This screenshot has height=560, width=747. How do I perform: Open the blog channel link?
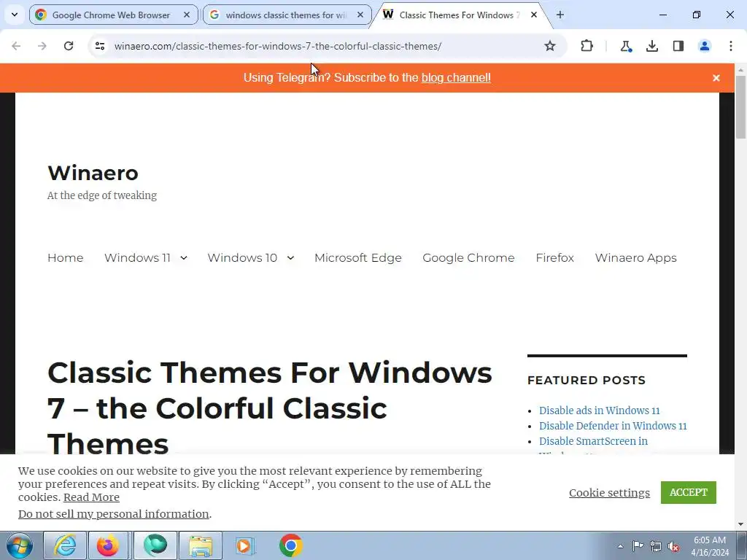(x=456, y=77)
